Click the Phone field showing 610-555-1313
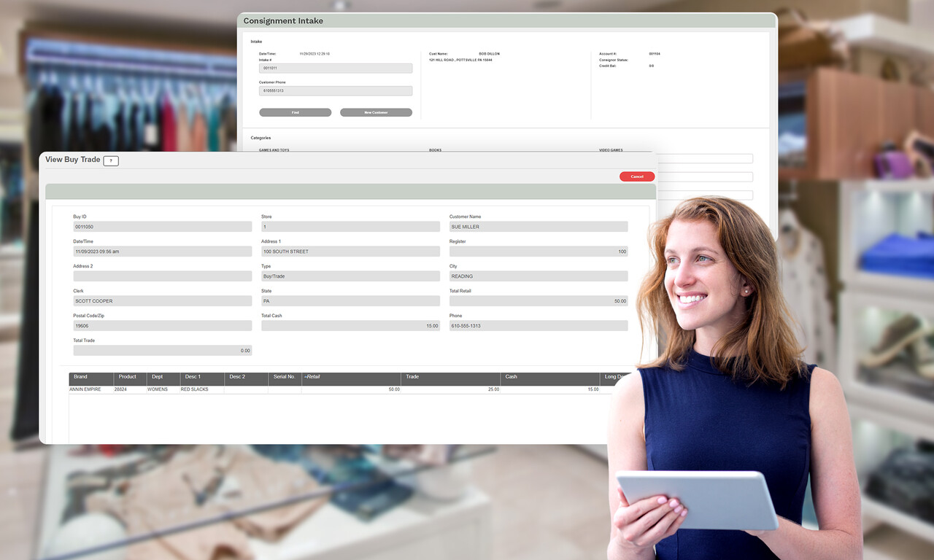This screenshot has height=560, width=934. click(539, 325)
